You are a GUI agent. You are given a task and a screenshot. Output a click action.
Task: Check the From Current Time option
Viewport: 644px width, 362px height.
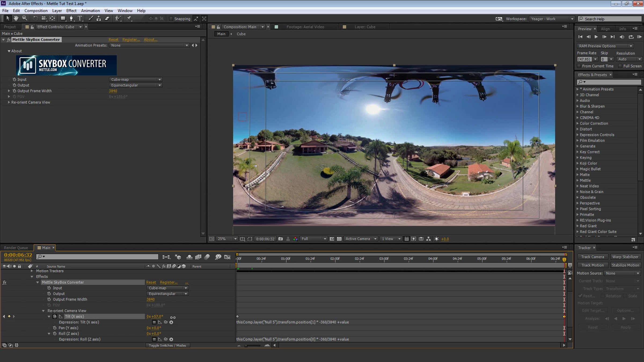tap(579, 66)
